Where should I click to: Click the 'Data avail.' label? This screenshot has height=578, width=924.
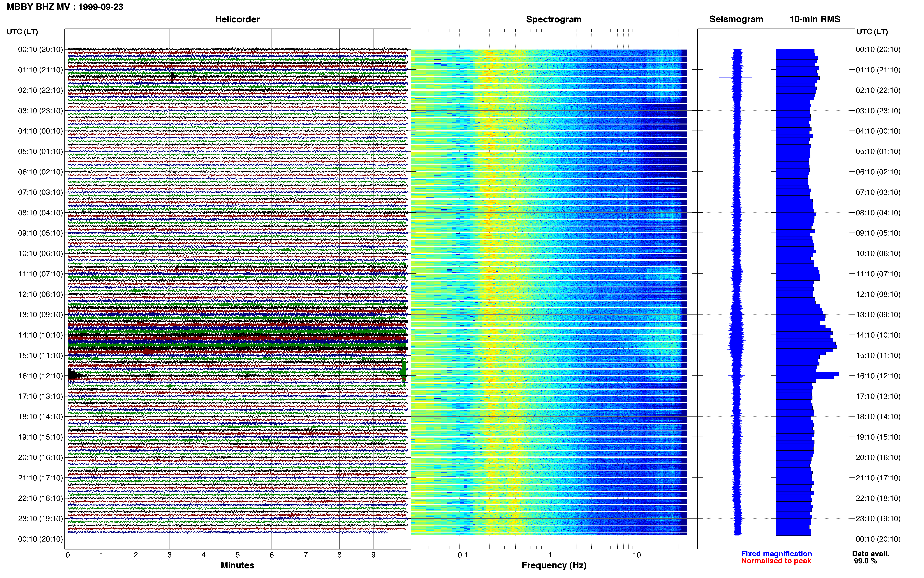pyautogui.click(x=870, y=554)
